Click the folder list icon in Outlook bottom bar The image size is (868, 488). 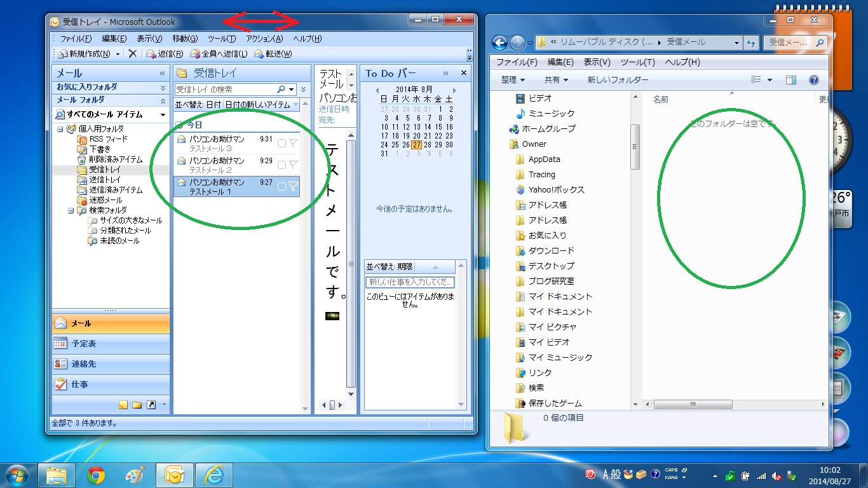point(137,405)
